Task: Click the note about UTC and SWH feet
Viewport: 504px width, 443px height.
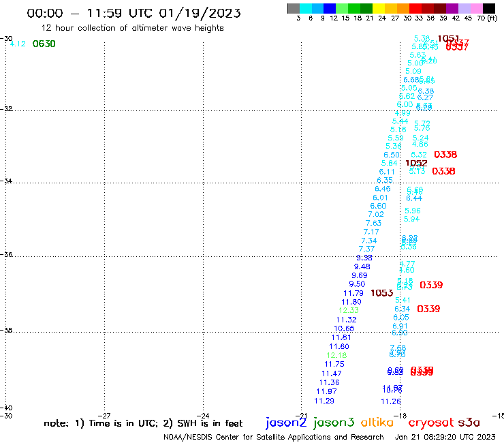Action: [143, 423]
